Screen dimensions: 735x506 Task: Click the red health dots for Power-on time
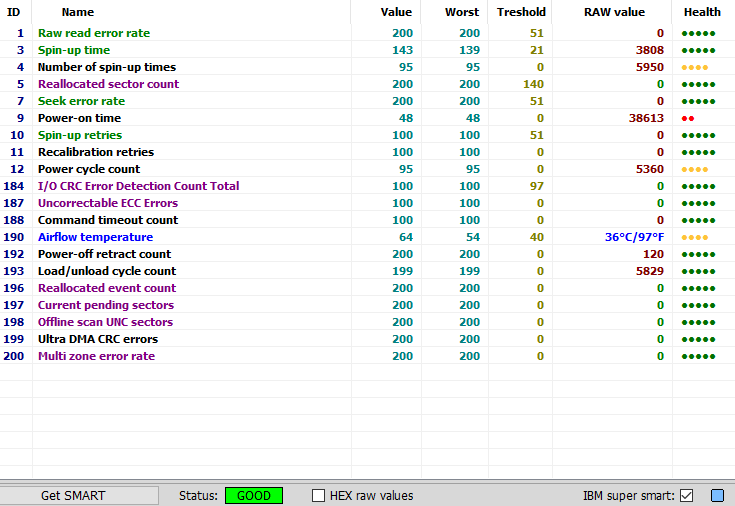(x=688, y=118)
